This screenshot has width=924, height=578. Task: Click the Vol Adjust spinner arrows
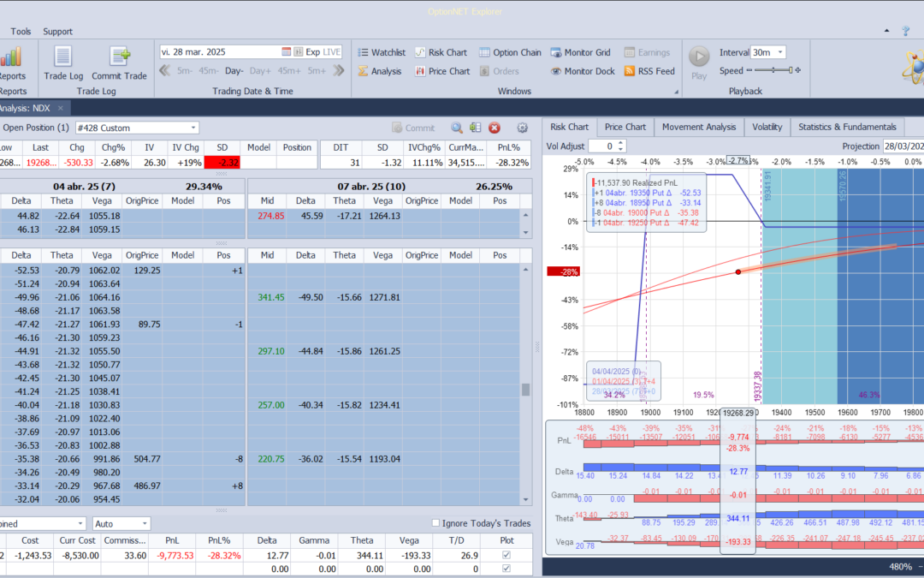620,146
